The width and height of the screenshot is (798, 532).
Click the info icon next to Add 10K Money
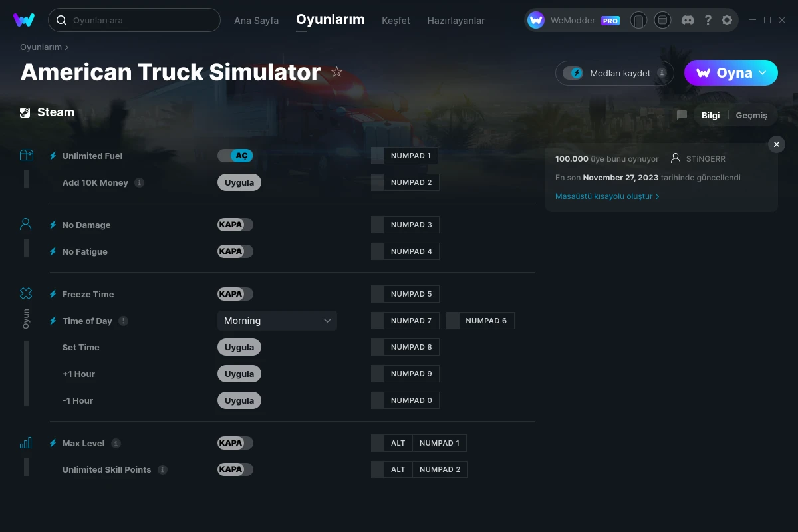[x=139, y=182]
